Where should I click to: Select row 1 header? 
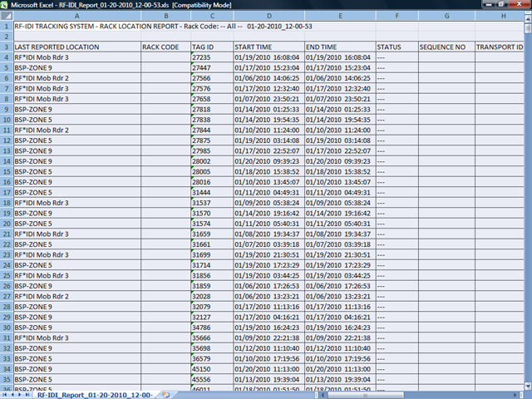[x=7, y=26]
